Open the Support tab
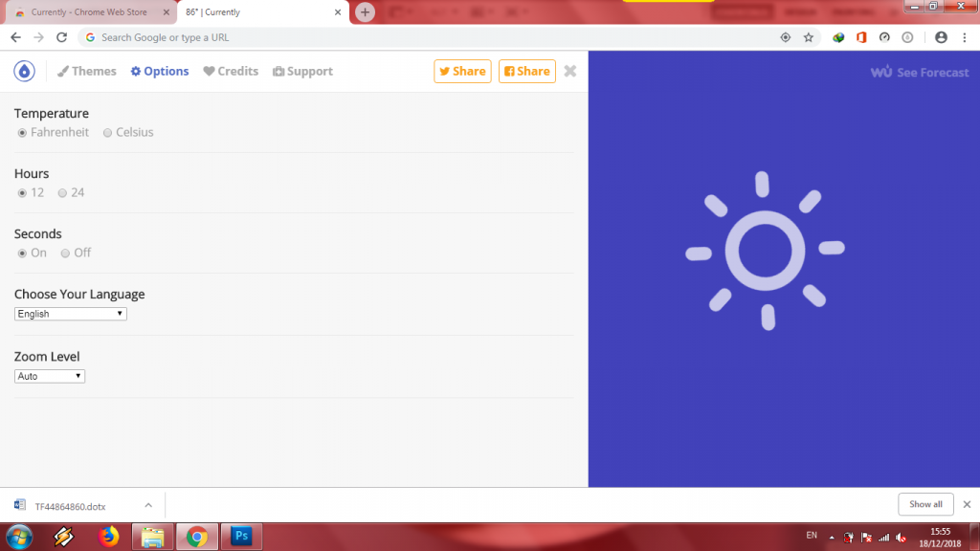This screenshot has height=551, width=980. pyautogui.click(x=302, y=71)
